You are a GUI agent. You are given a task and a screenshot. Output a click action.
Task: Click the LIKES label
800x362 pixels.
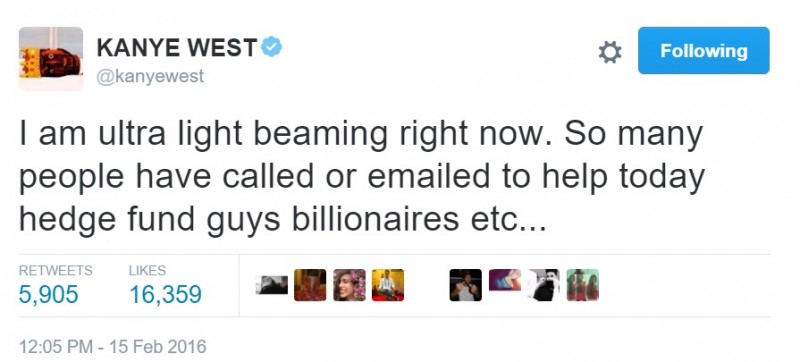147,270
